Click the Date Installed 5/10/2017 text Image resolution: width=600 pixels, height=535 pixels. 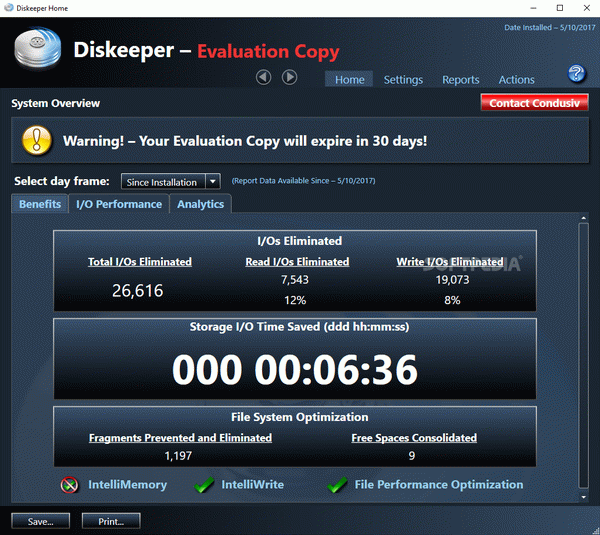click(549, 28)
